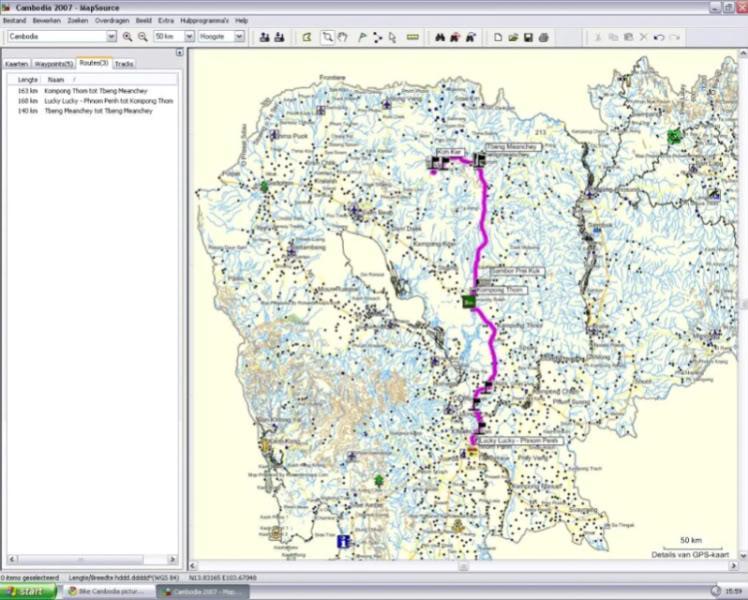Click the blue information icon on map

pos(343,541)
